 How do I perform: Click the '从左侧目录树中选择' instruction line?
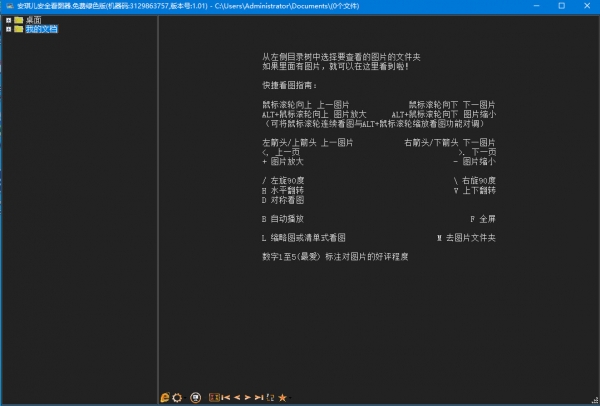coord(341,57)
